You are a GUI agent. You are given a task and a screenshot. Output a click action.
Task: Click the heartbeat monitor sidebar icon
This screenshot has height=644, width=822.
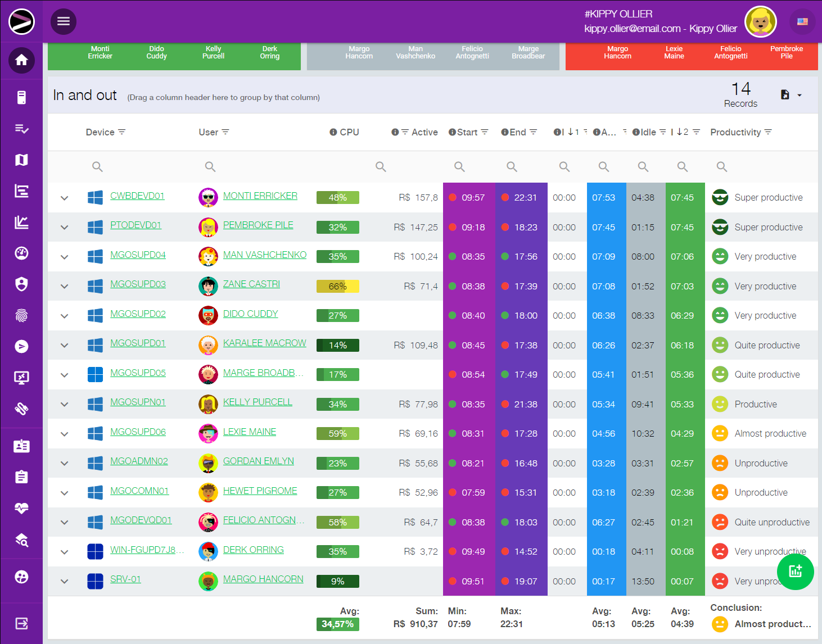click(x=21, y=509)
